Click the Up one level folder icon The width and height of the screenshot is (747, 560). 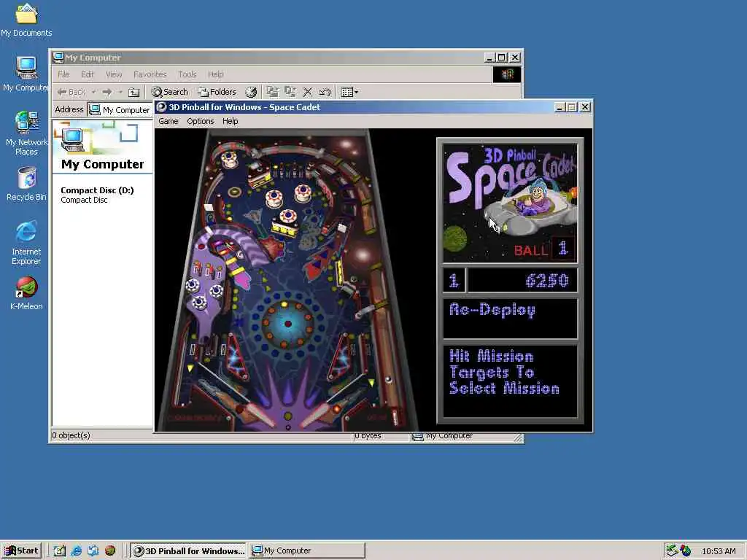click(134, 92)
